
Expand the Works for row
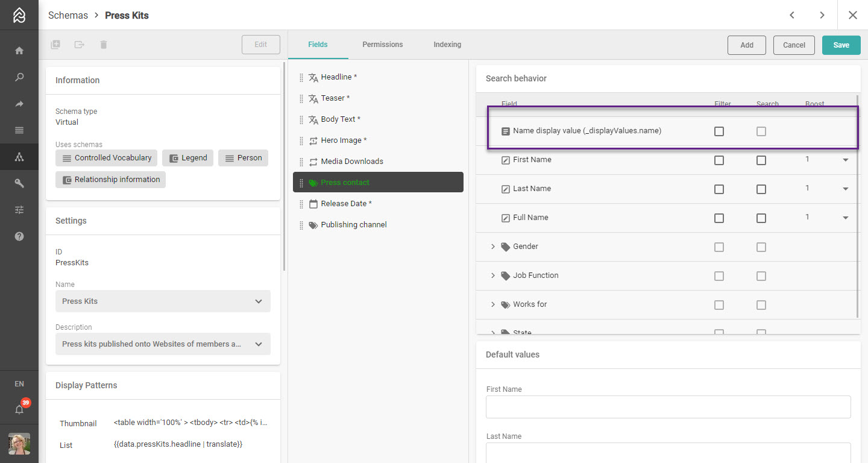[x=492, y=304]
